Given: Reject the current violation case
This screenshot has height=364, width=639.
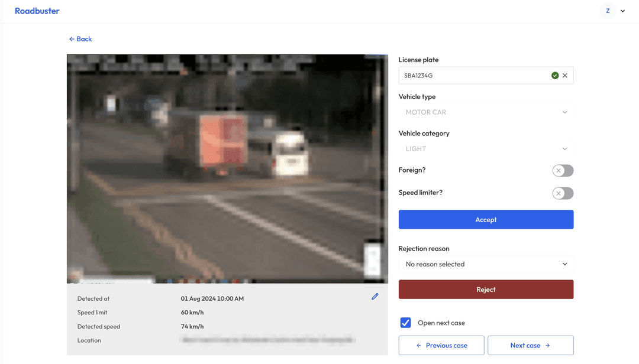Looking at the screenshot, I should click(485, 289).
